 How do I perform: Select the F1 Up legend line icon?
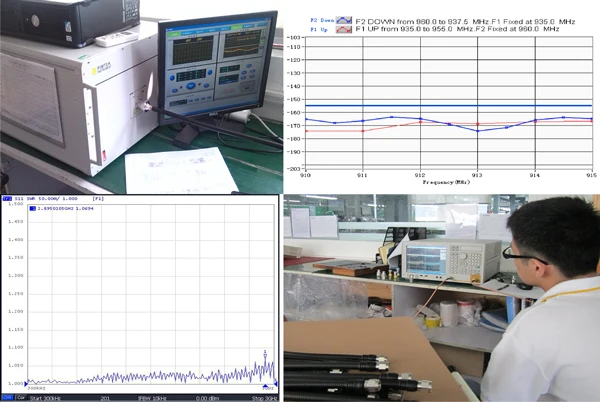344,30
